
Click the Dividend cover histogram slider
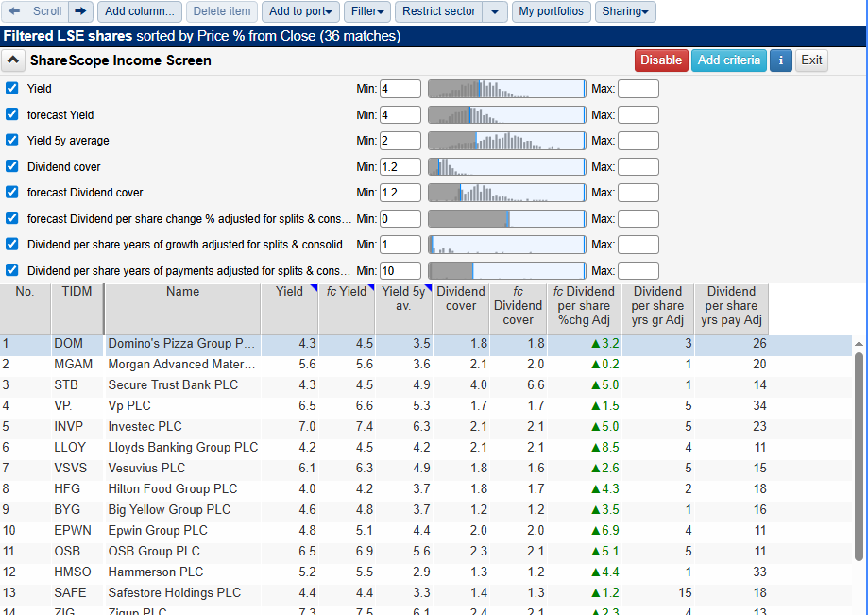pyautogui.click(x=507, y=166)
